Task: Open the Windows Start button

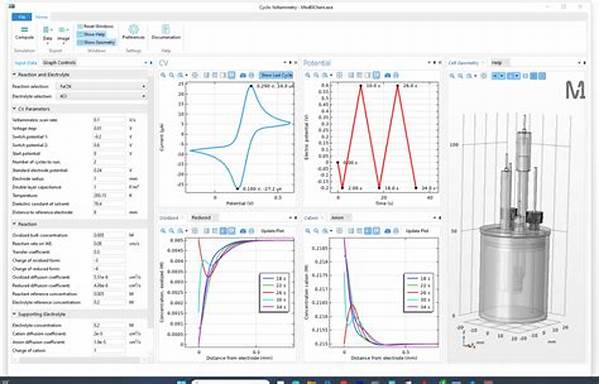Action: (182, 382)
